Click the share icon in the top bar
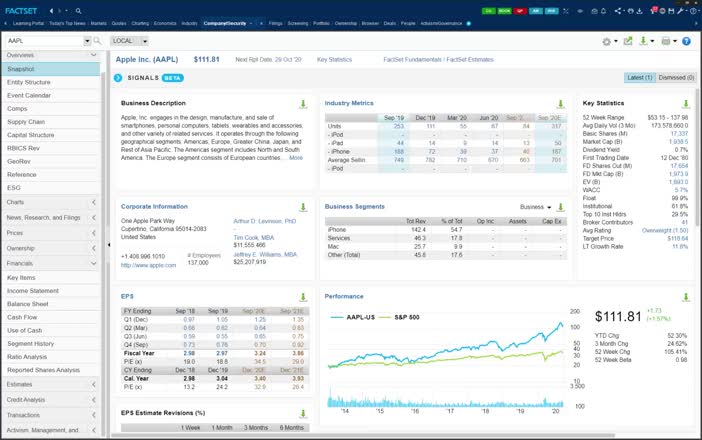 (618, 11)
